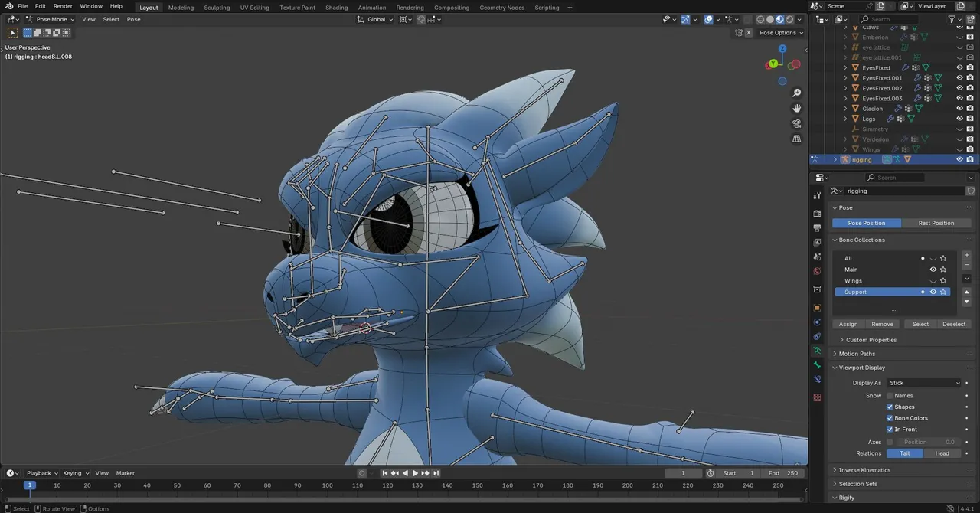Click the Z axis navigation gizmo
This screenshot has width=980, height=513.
tap(782, 49)
